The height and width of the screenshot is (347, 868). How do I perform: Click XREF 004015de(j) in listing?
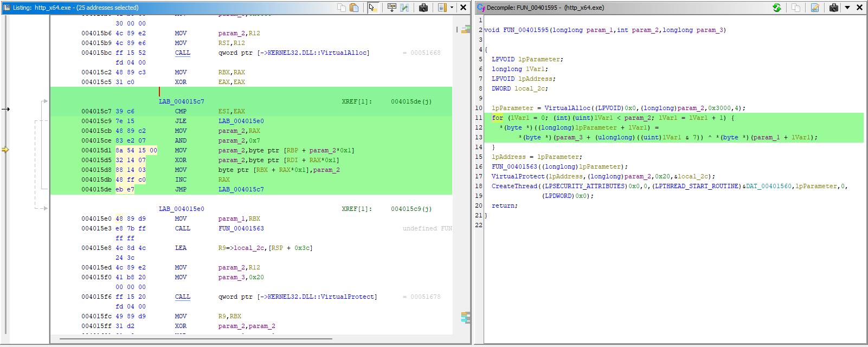pos(412,101)
